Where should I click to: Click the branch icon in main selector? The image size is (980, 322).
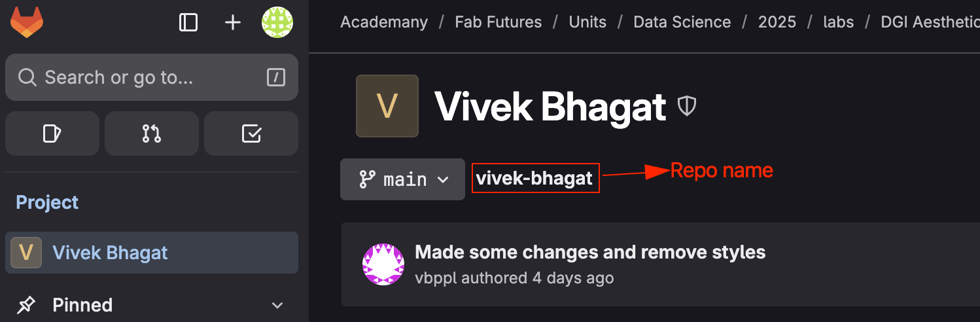click(368, 179)
